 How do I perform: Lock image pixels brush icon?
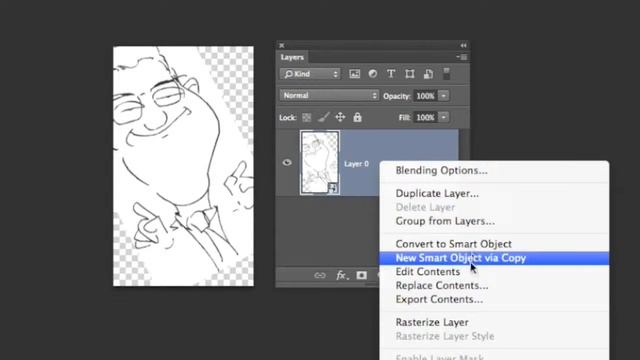pos(323,118)
